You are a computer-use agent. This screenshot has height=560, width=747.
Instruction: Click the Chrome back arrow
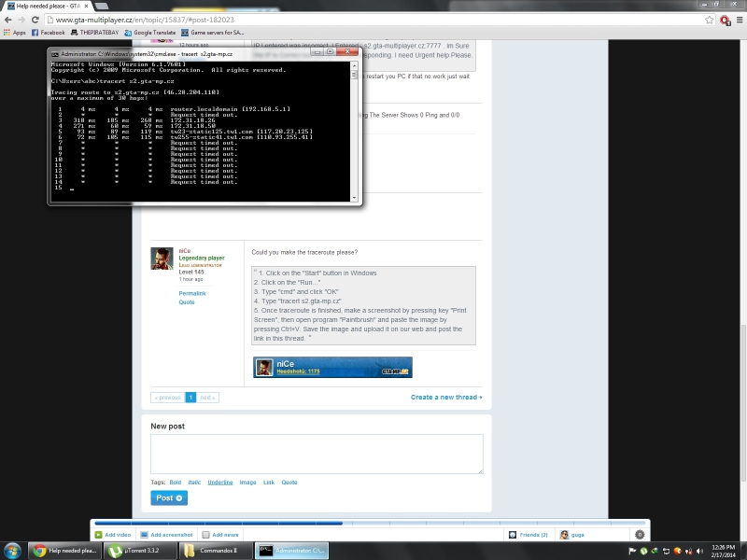(8, 19)
